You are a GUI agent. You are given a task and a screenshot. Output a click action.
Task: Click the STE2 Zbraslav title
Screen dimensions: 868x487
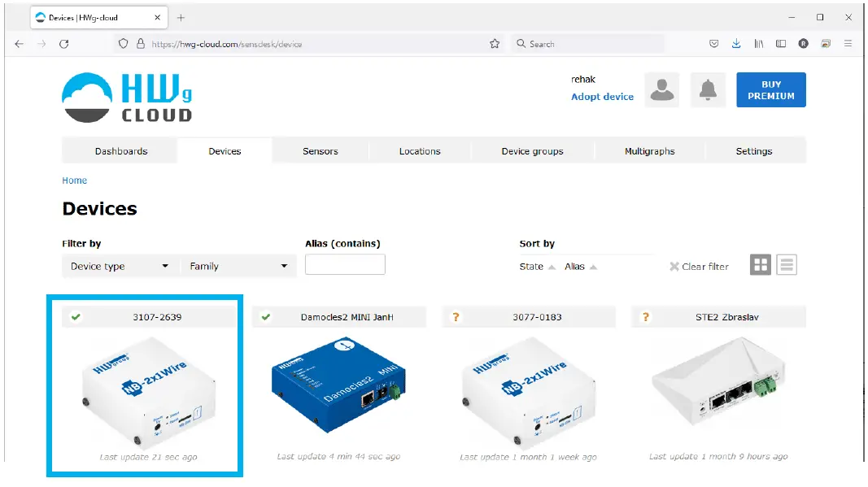click(x=726, y=317)
